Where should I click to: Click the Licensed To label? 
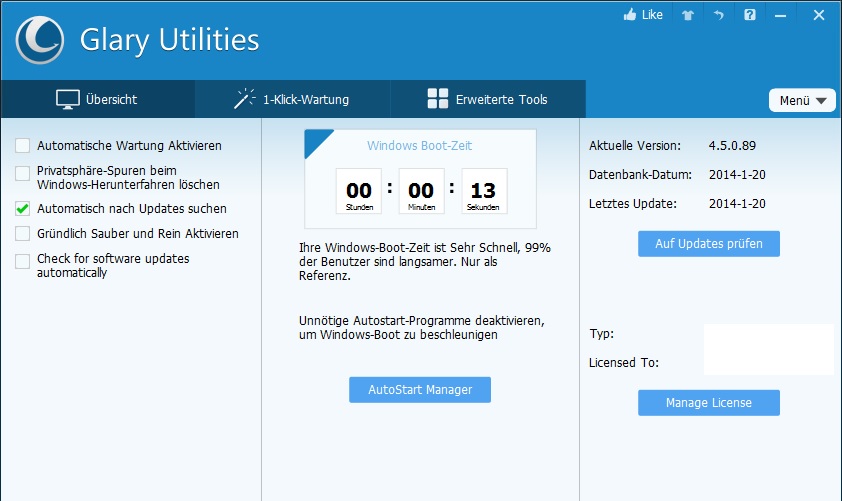pos(624,362)
